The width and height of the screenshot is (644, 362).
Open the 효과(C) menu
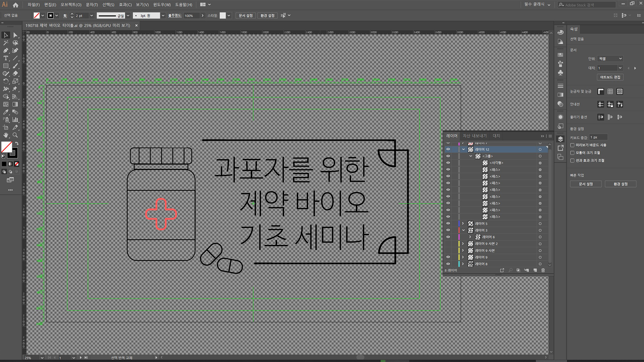click(x=125, y=5)
